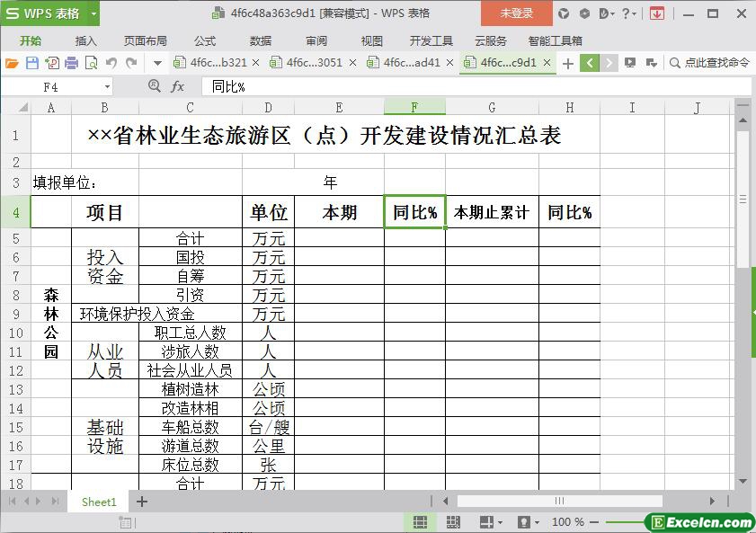The image size is (756, 533).
Task: Open the 插入 ribbon tab
Action: [85, 40]
